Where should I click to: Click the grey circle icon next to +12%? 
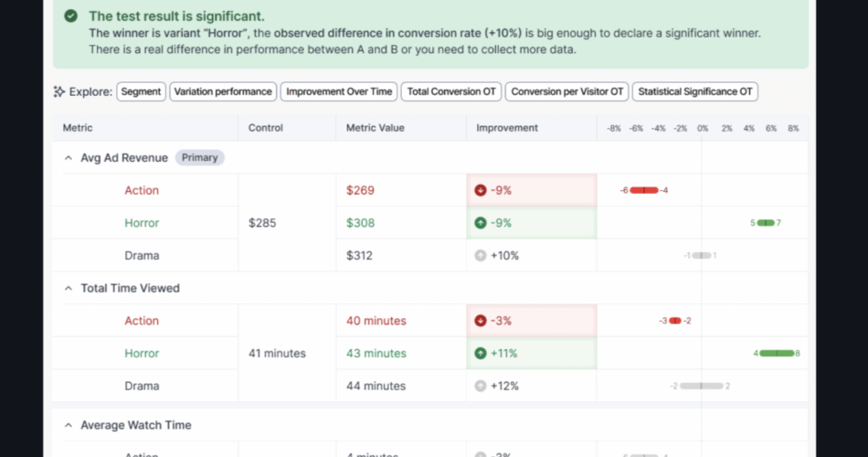pyautogui.click(x=481, y=386)
